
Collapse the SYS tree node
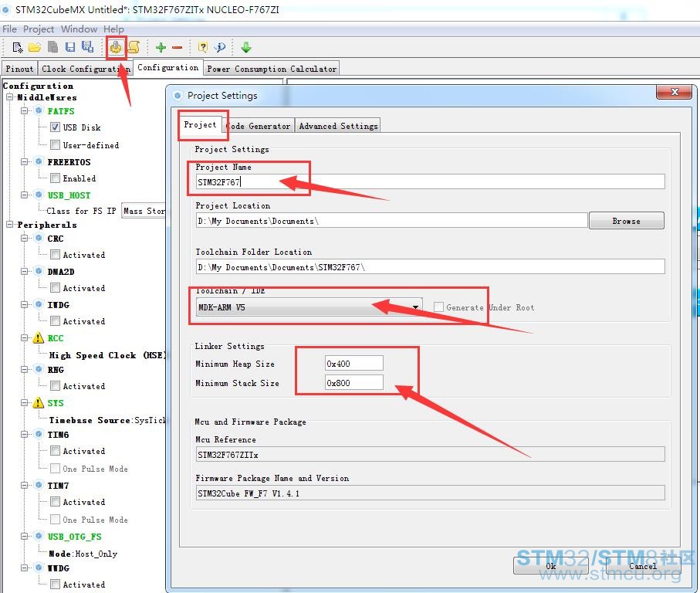pyautogui.click(x=25, y=403)
